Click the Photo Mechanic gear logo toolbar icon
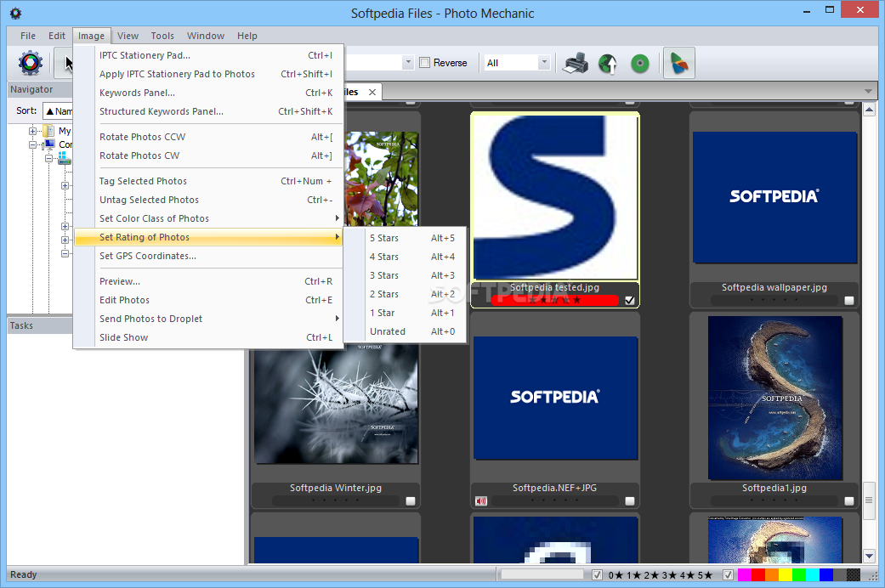 [x=31, y=63]
